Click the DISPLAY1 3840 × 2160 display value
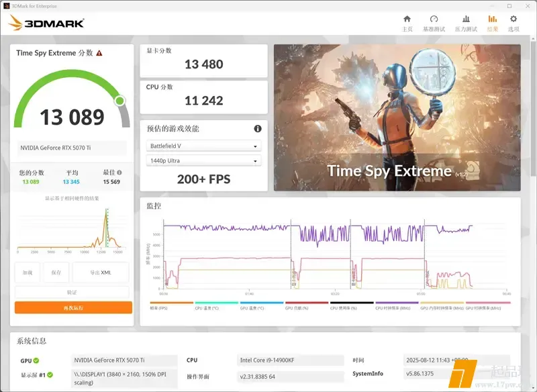The height and width of the screenshot is (392, 537). [x=124, y=379]
